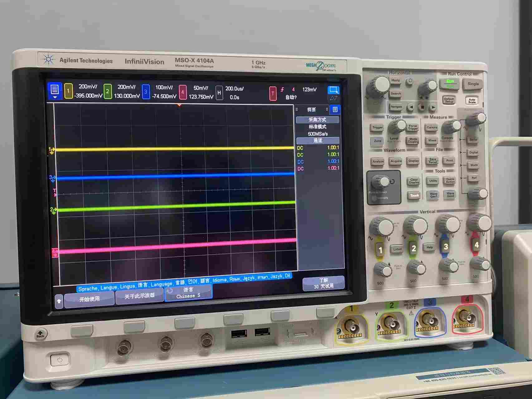The height and width of the screenshot is (399, 532).
Task: Select the channel 4 pink indicator badge
Action: [x=183, y=93]
